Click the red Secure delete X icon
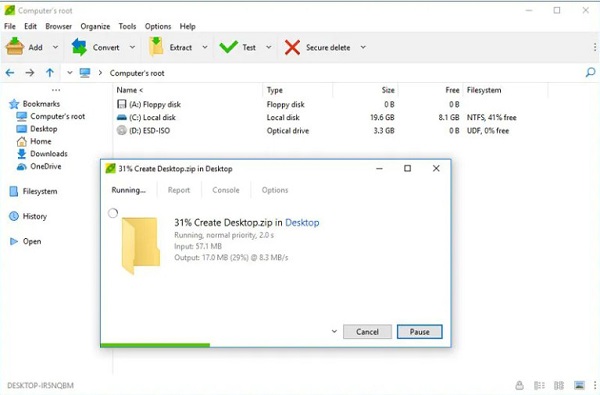Image resolution: width=600 pixels, height=395 pixels. [292, 47]
